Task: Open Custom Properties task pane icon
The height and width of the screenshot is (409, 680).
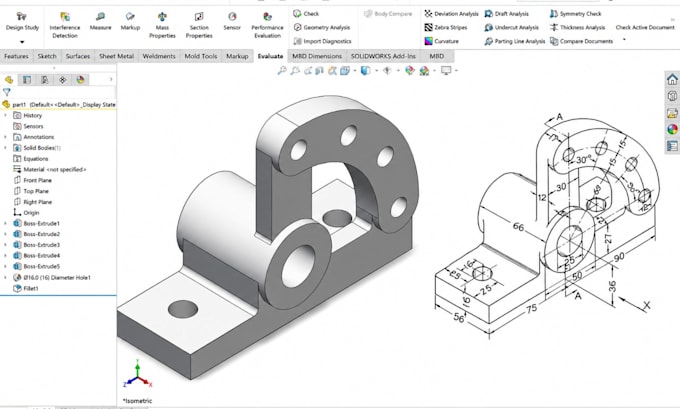Action: 672,146
